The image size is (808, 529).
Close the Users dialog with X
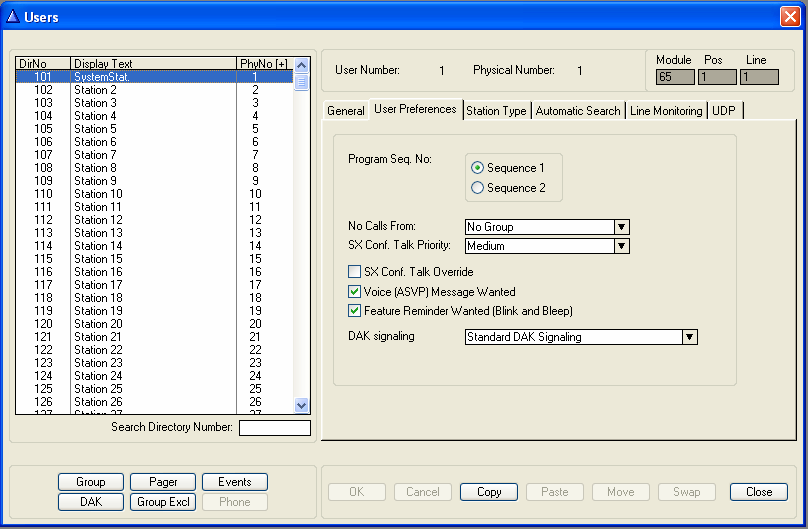click(789, 16)
